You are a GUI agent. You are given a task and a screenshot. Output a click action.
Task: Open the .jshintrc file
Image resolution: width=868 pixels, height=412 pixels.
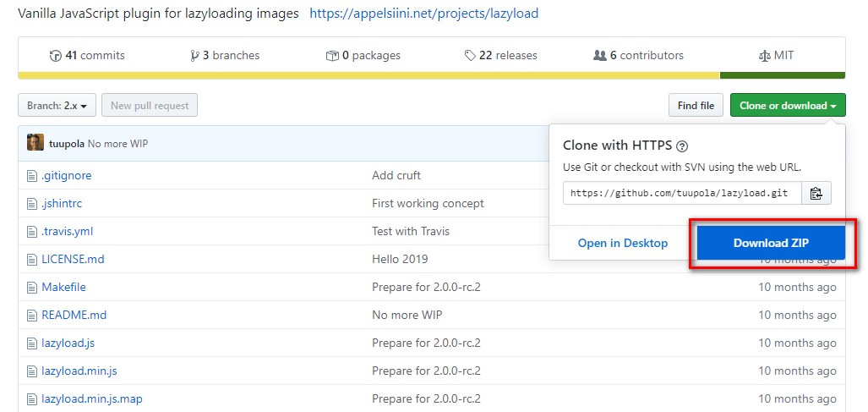pyautogui.click(x=62, y=203)
